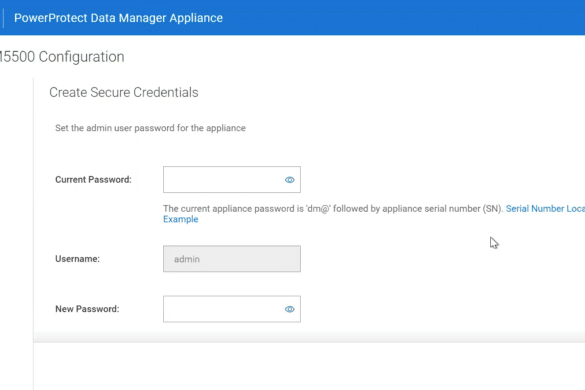The width and height of the screenshot is (585, 390).
Task: Open the Serial Number Location link
Action: coord(545,209)
